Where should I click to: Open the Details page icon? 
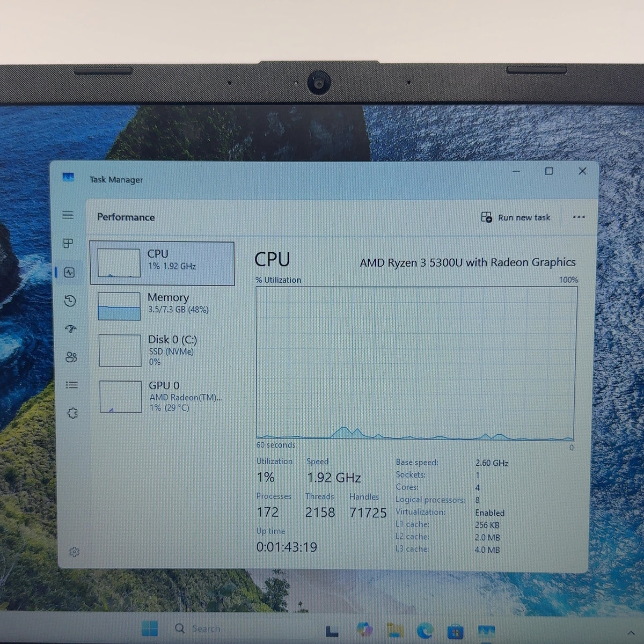pyautogui.click(x=71, y=385)
